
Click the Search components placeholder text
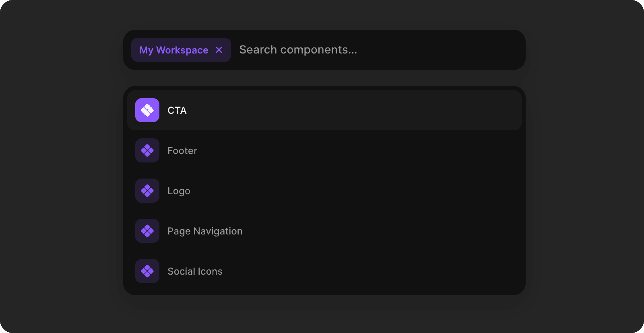click(x=298, y=50)
